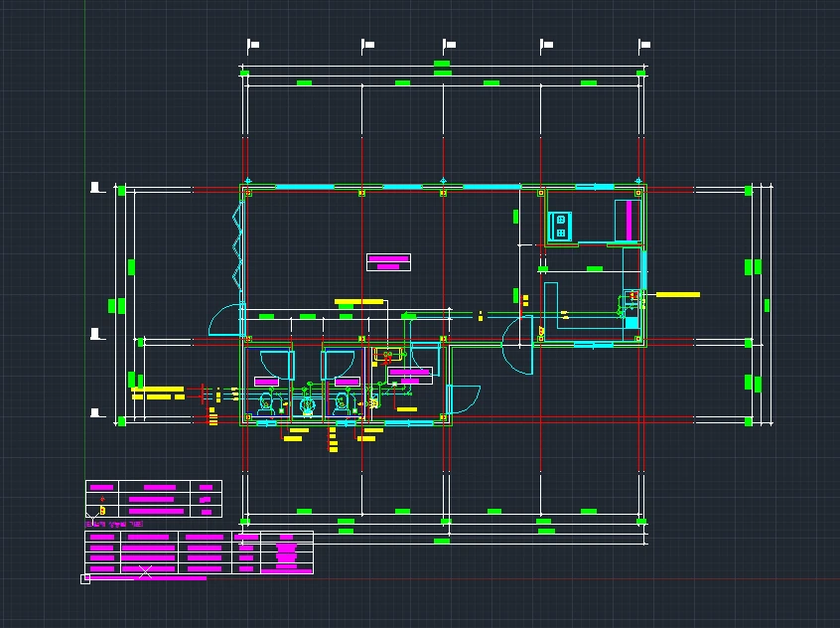The image size is (840, 628).
Task: Select the zigzag folding door on left wall
Action: tap(237, 243)
